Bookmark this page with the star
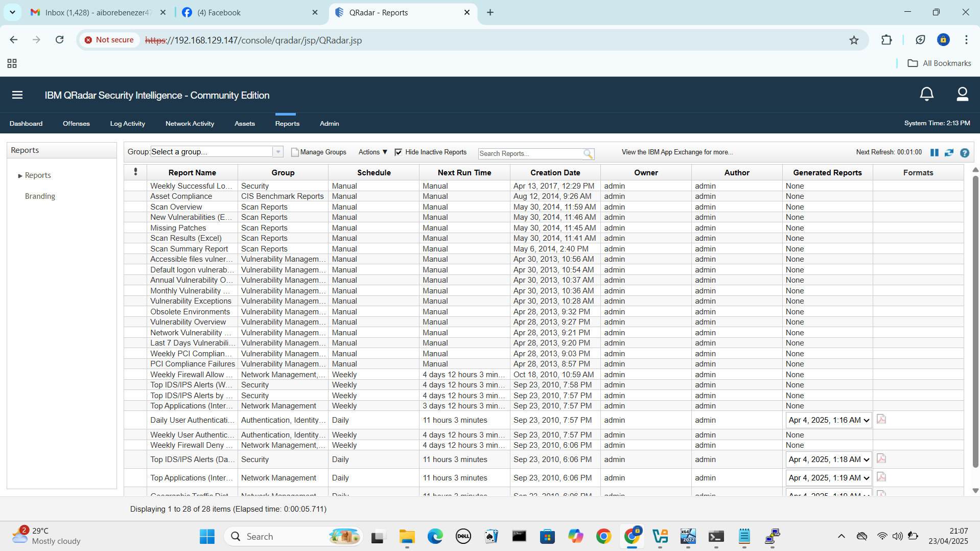Image resolution: width=980 pixels, height=551 pixels. pos(854,40)
